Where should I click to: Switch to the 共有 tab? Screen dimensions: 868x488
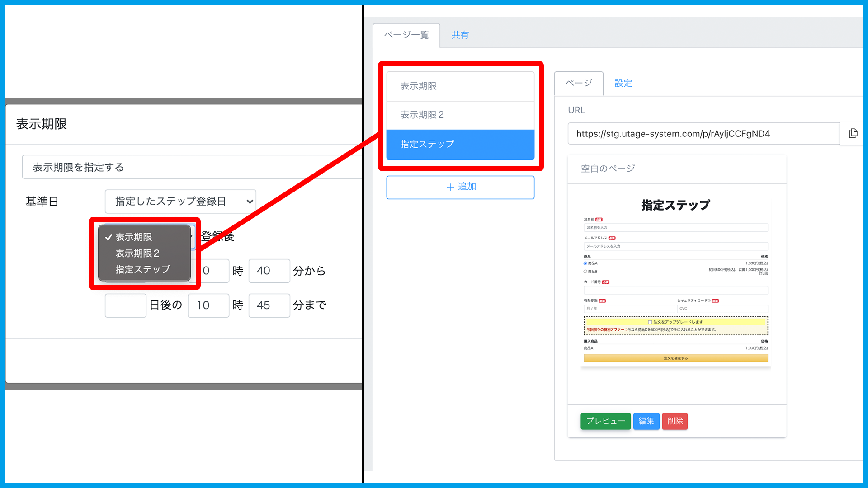pyautogui.click(x=460, y=35)
